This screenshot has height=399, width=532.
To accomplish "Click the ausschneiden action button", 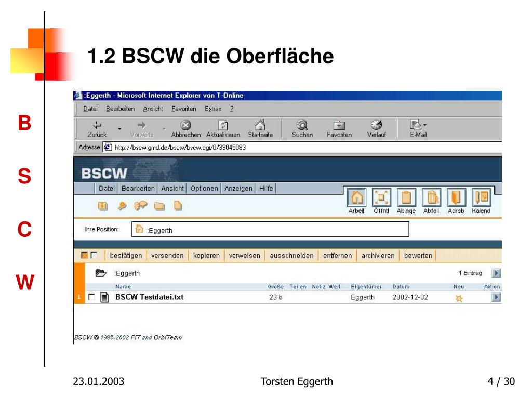I will (x=291, y=256).
